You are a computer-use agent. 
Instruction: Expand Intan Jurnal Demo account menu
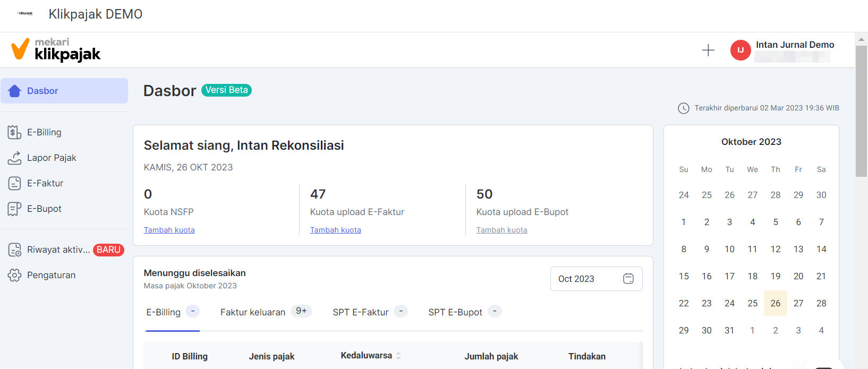tap(795, 45)
